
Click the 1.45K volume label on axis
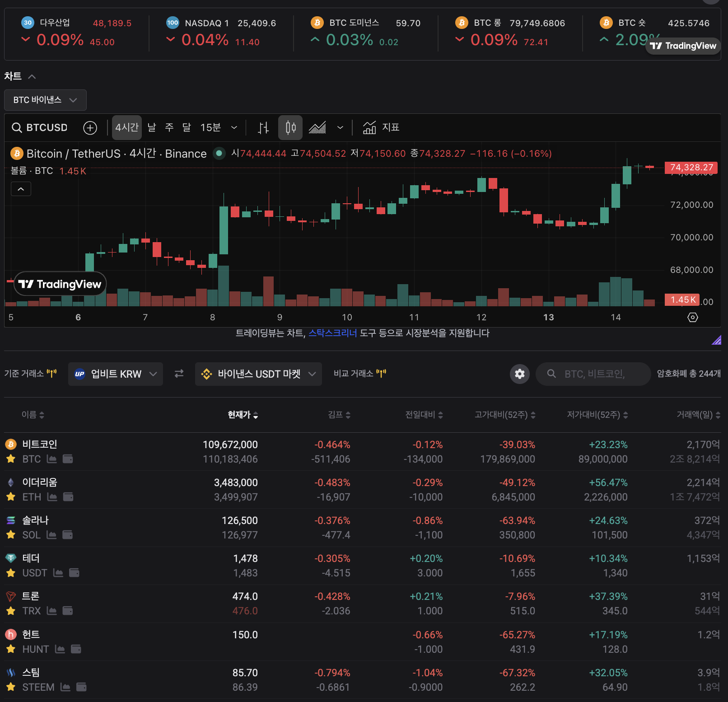(682, 300)
